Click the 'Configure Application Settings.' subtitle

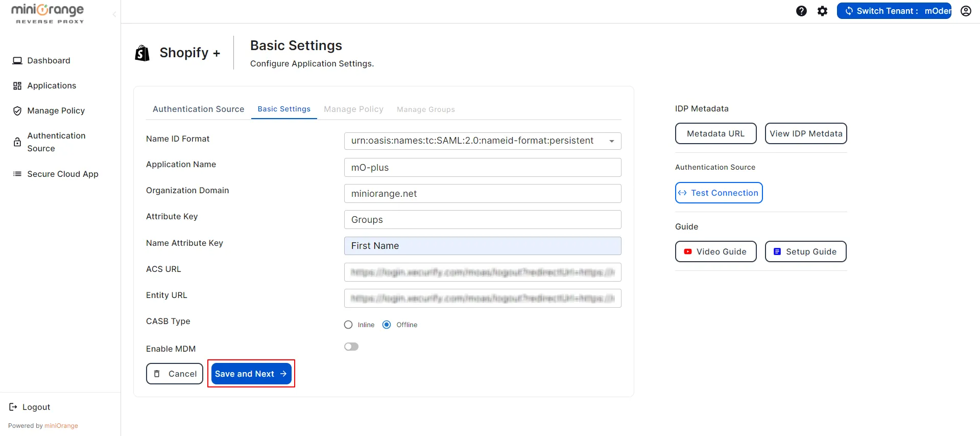pos(312,63)
